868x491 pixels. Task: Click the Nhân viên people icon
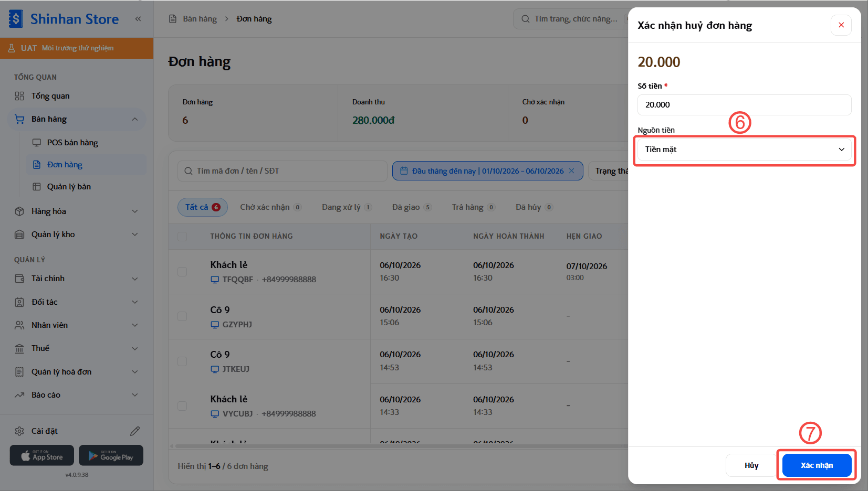click(x=19, y=325)
